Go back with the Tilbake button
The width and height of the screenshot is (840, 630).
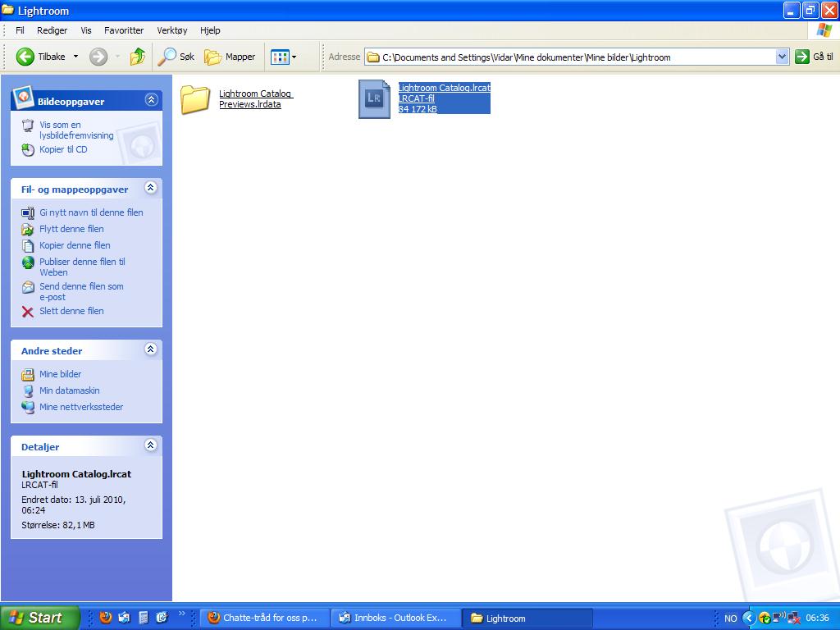coord(41,57)
